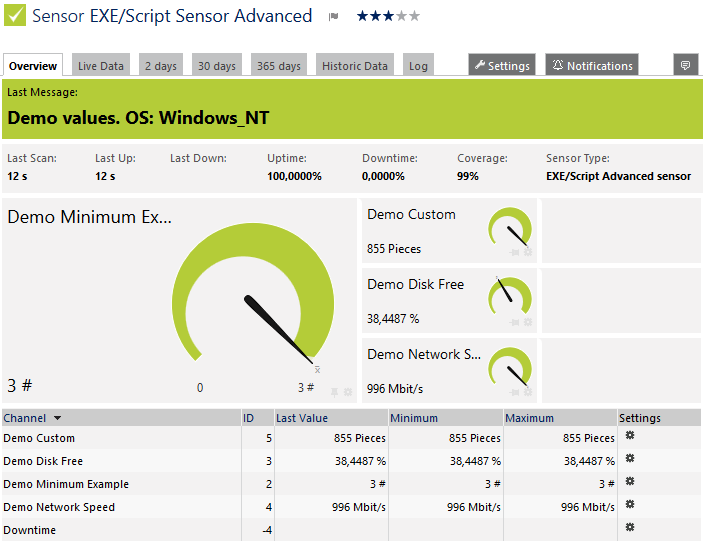Click the '996 Mbit/s' value in Maximum column

(588, 507)
